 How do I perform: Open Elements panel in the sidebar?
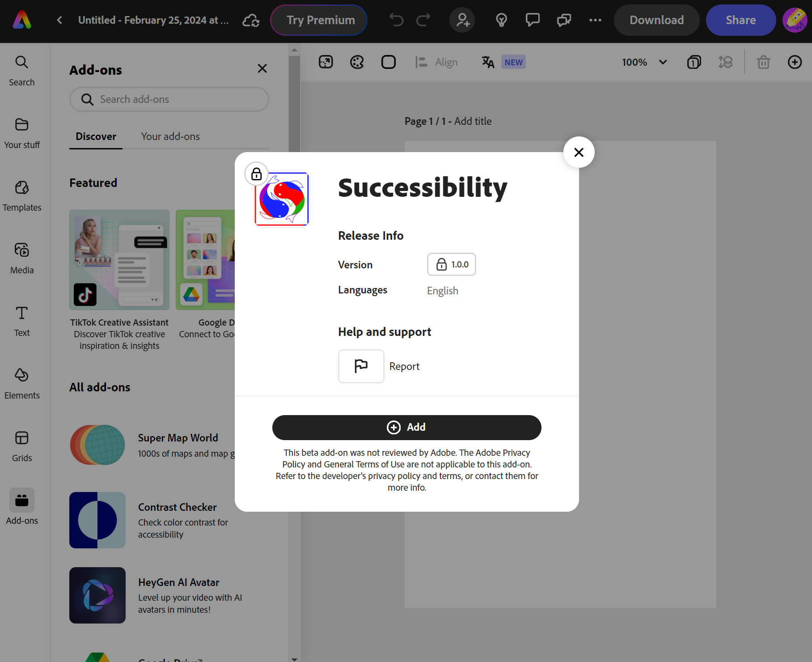[x=22, y=384]
